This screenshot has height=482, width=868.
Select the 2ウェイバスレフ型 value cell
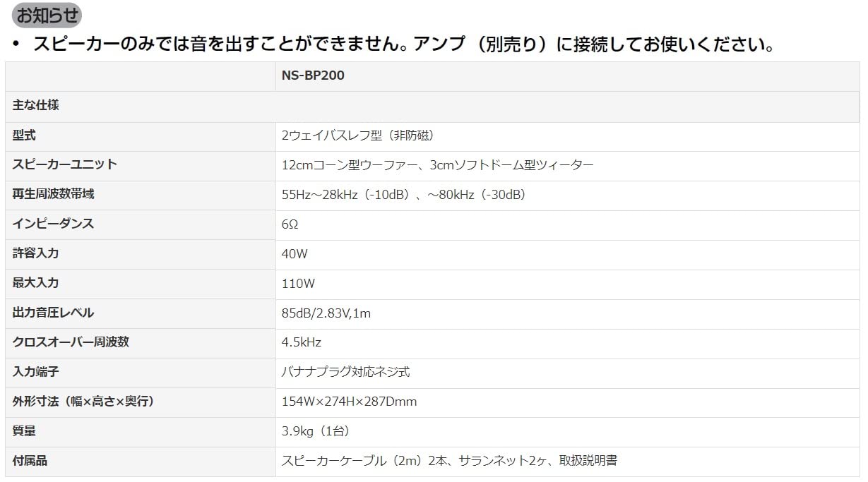coord(357,135)
